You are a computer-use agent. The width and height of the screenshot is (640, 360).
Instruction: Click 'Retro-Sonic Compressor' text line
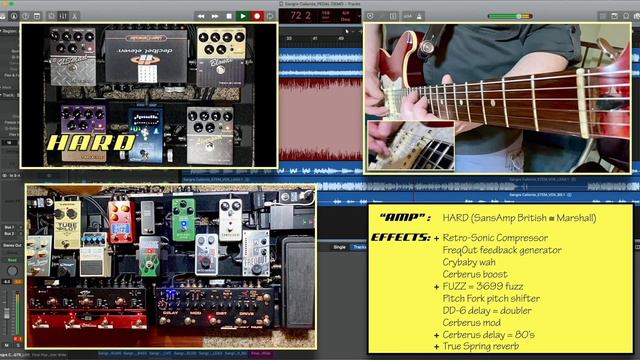[x=495, y=238]
